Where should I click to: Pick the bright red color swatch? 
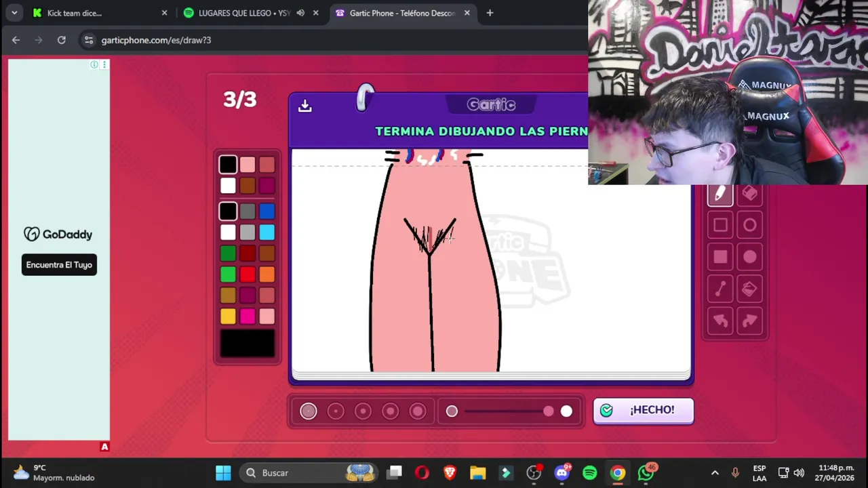point(247,274)
